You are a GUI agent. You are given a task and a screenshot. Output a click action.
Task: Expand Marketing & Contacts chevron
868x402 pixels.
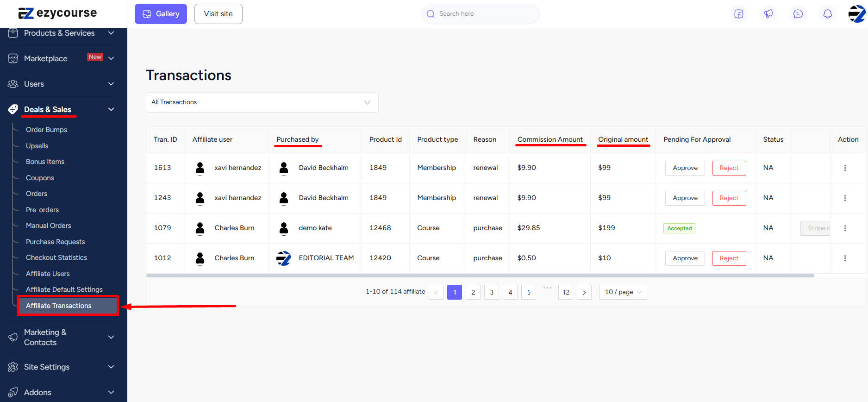(111, 337)
